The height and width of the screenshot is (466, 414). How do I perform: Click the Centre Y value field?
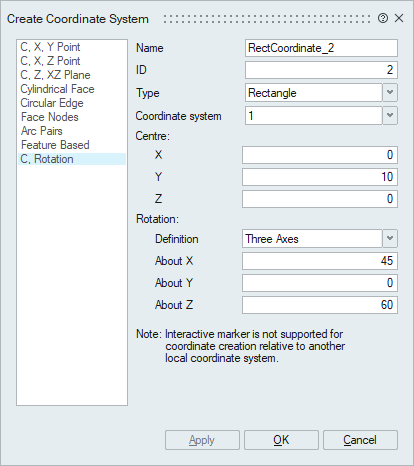click(320, 177)
